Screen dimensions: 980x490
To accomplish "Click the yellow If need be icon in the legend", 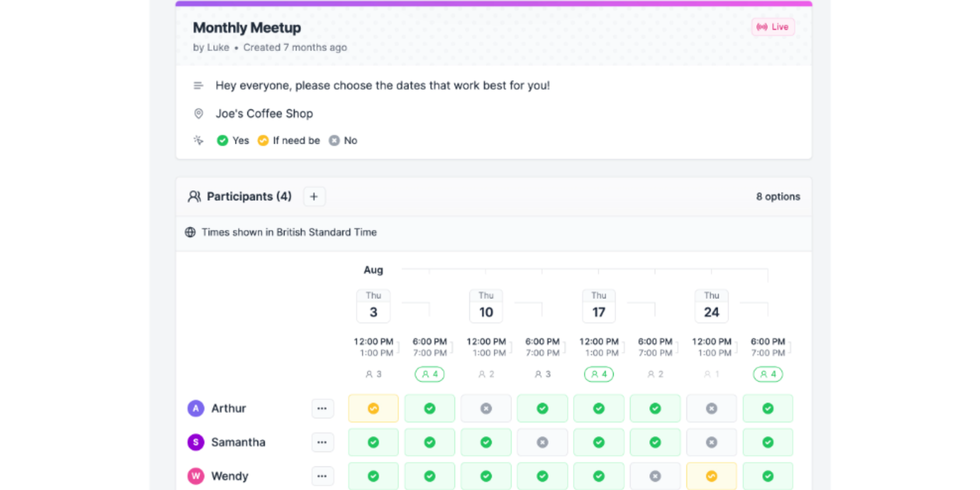I will [x=264, y=141].
